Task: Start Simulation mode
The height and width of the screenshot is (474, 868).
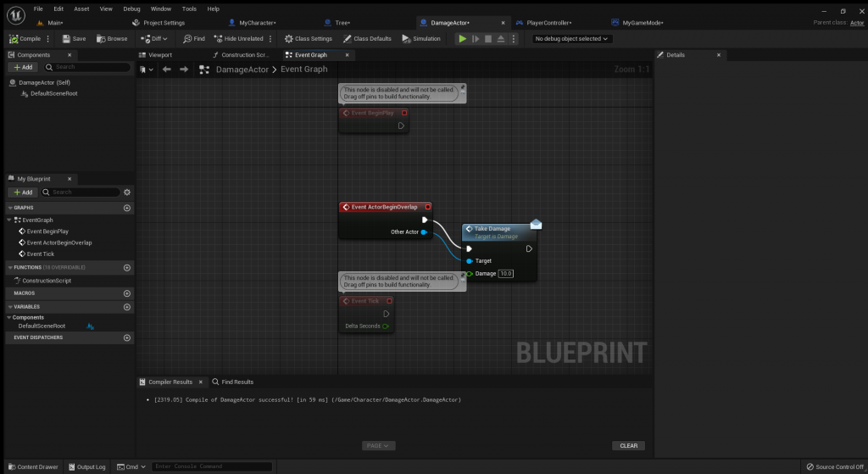Action: pyautogui.click(x=421, y=39)
